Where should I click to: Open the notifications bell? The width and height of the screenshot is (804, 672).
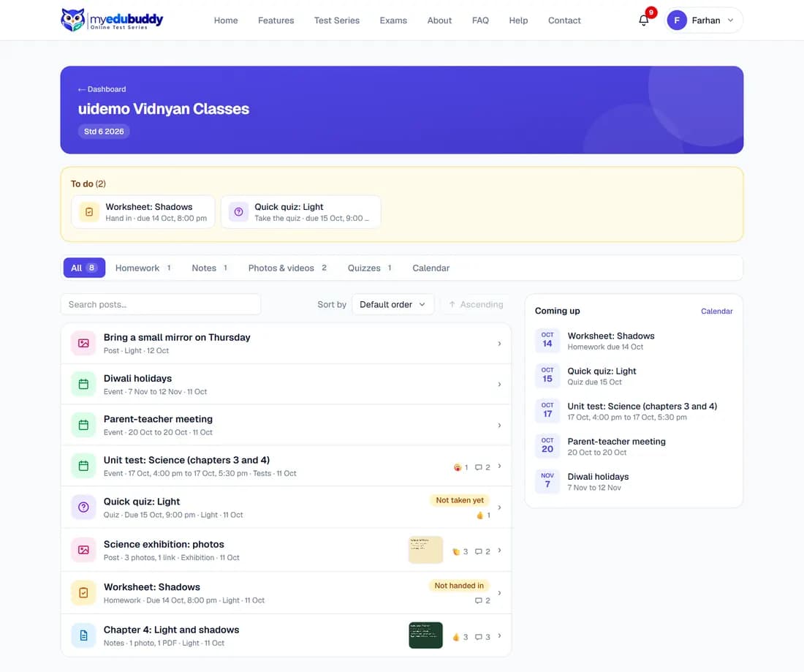pos(643,20)
